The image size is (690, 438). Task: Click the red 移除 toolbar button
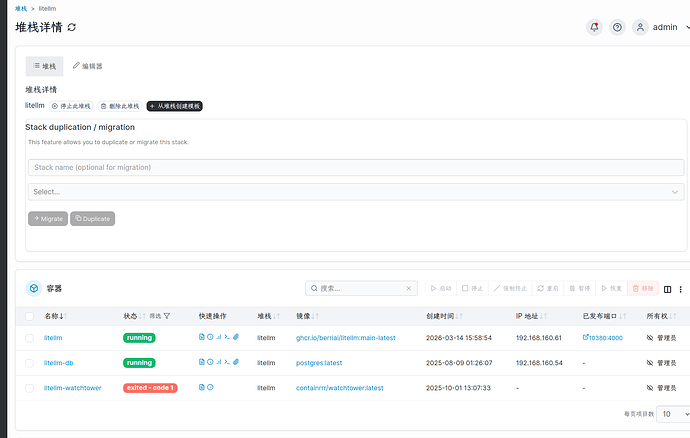pyautogui.click(x=643, y=288)
